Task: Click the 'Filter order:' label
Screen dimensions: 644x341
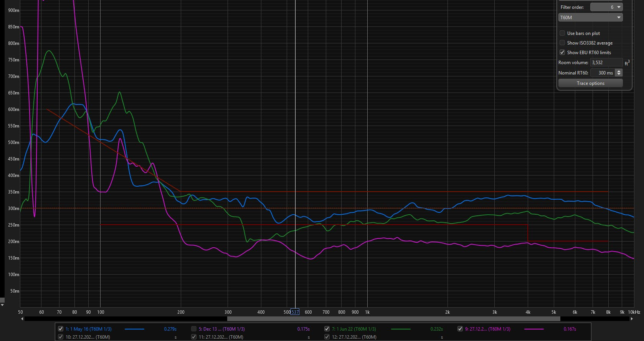Action: 572,7
